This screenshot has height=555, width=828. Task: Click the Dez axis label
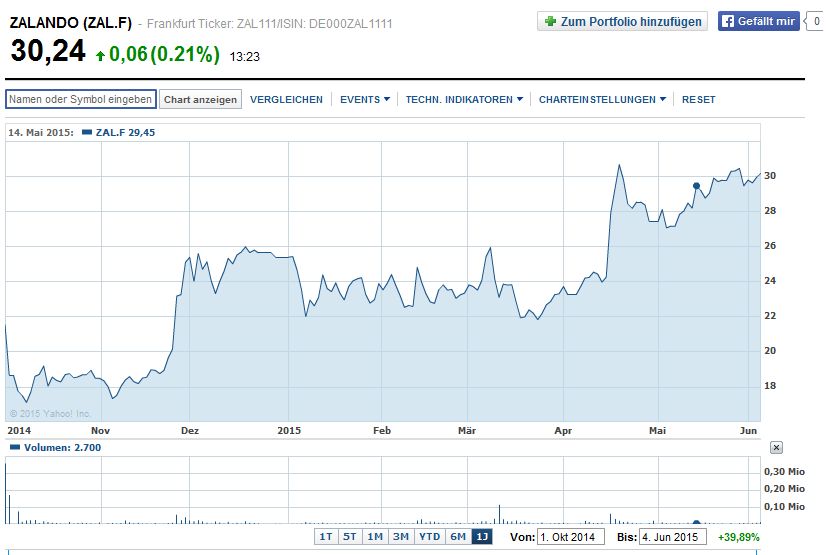click(190, 430)
